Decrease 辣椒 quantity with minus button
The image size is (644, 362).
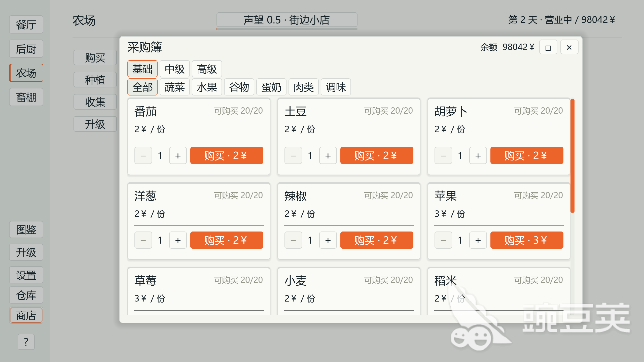(293, 240)
